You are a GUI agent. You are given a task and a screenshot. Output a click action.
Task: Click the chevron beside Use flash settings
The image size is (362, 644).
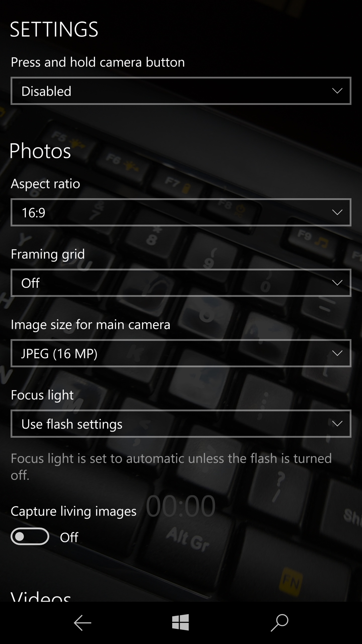(x=337, y=424)
